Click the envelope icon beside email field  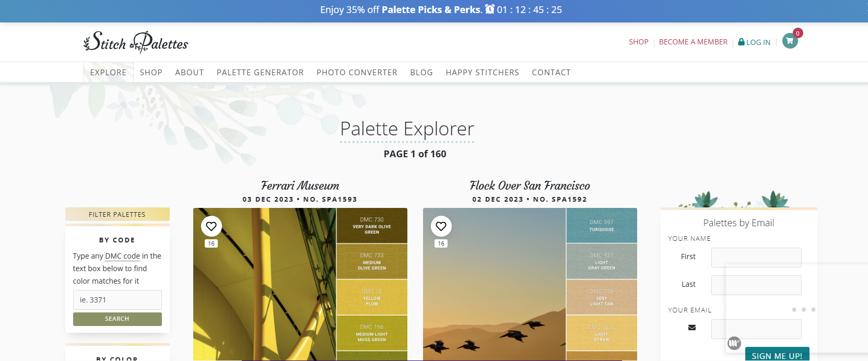point(692,328)
